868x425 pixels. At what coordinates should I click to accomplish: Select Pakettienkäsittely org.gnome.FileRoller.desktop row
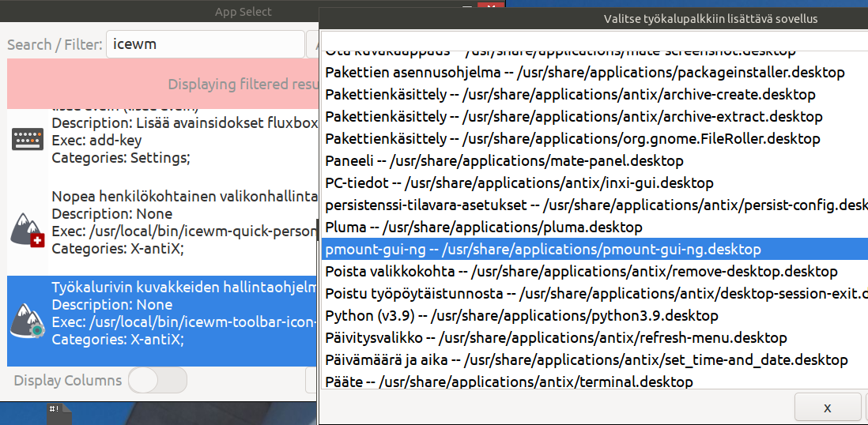click(594, 139)
